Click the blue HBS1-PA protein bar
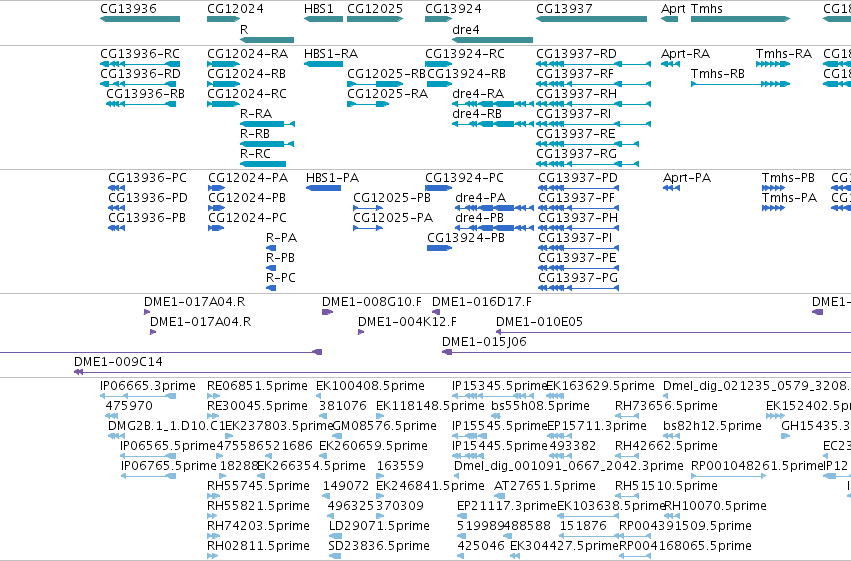Image resolution: width=851 pixels, height=561 pixels. pos(323,188)
